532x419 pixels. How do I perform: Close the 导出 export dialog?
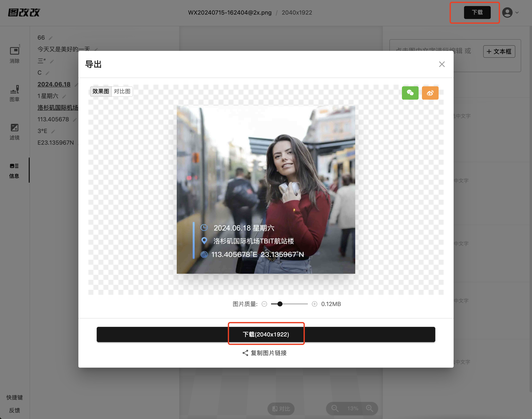pyautogui.click(x=442, y=64)
